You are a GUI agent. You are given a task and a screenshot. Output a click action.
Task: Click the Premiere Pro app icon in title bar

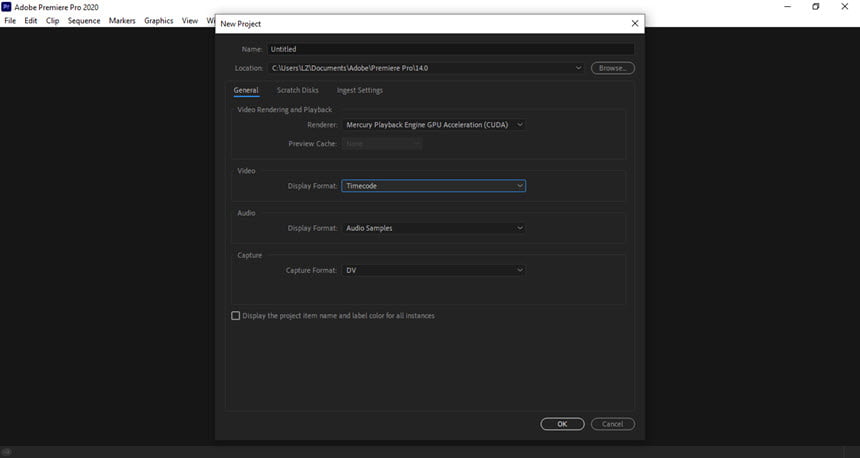tap(6, 7)
